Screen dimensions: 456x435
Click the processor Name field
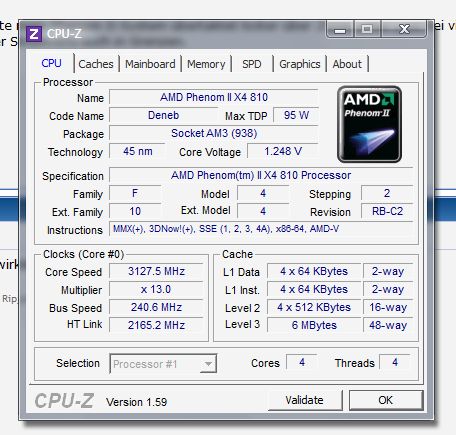(214, 97)
